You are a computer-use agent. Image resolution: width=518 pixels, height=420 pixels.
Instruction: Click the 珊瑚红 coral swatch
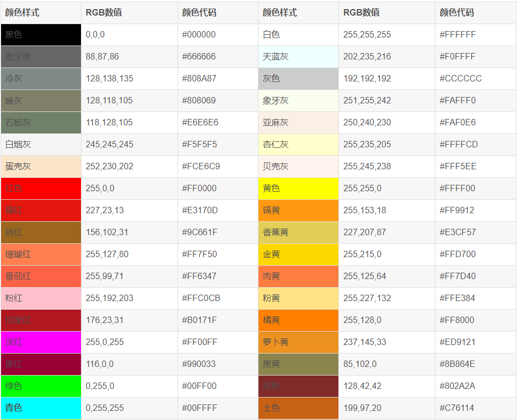pyautogui.click(x=41, y=254)
